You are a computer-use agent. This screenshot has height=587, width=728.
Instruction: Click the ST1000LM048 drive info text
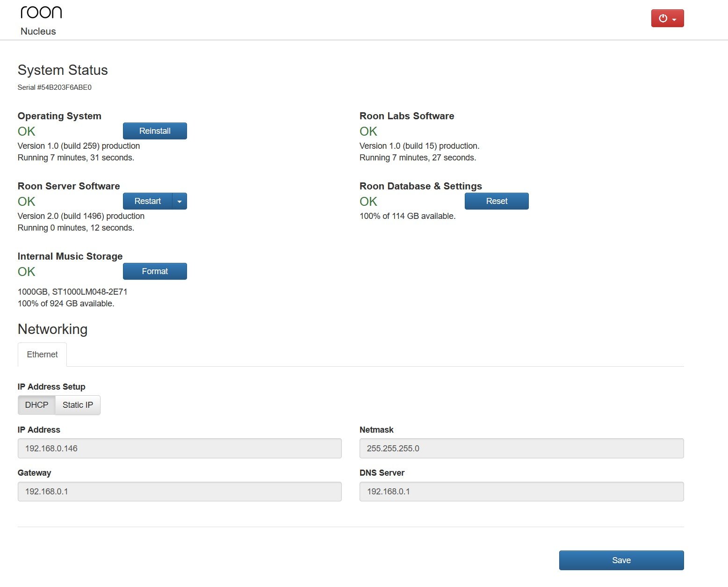(72, 292)
